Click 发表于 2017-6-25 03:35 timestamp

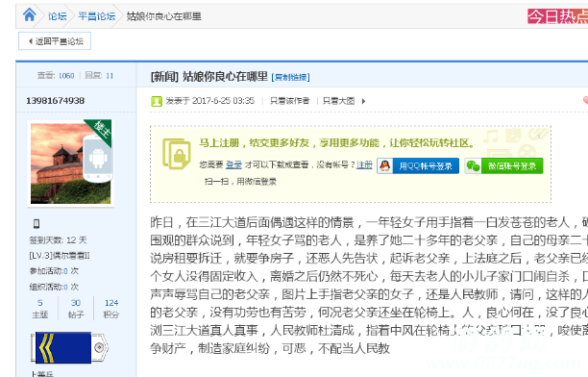click(210, 101)
